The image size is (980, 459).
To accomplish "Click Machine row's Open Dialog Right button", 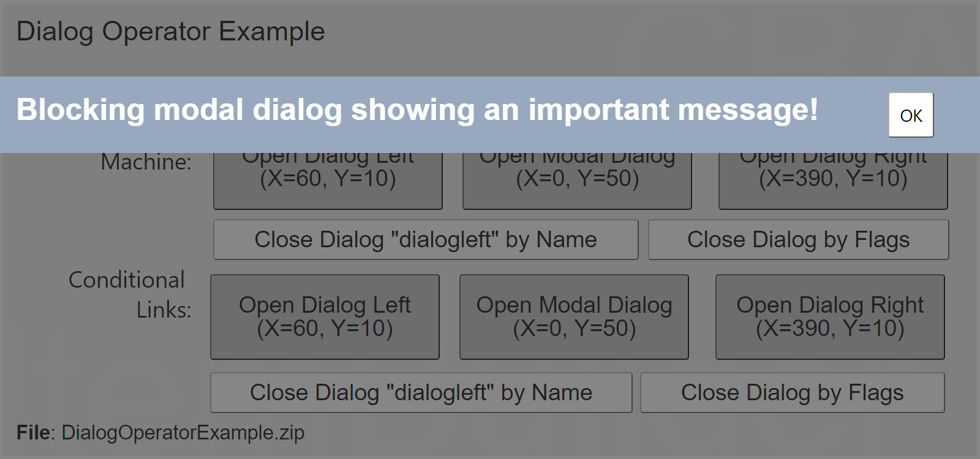I will tap(833, 181).
